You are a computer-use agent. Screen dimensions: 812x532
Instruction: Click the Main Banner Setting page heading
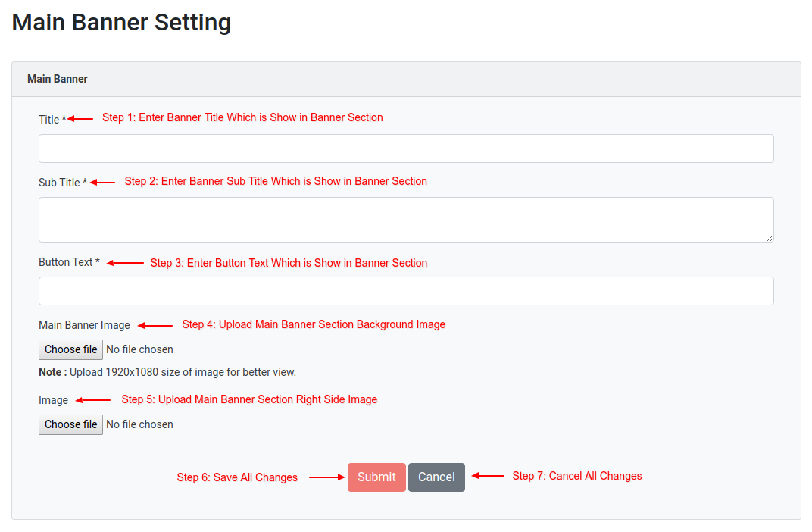122,22
